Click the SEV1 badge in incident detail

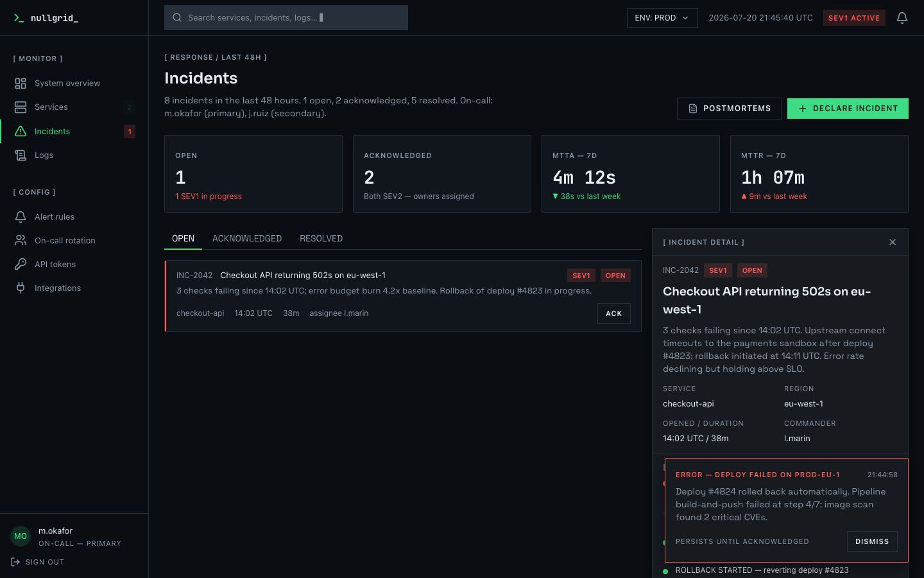718,270
